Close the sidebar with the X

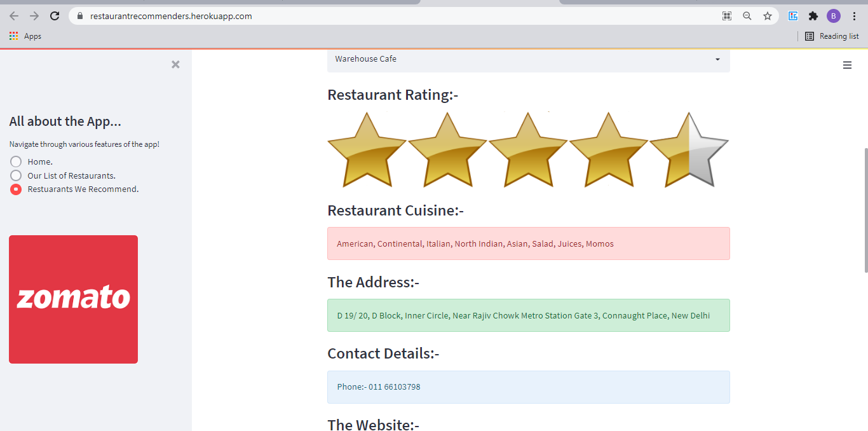[x=175, y=64]
